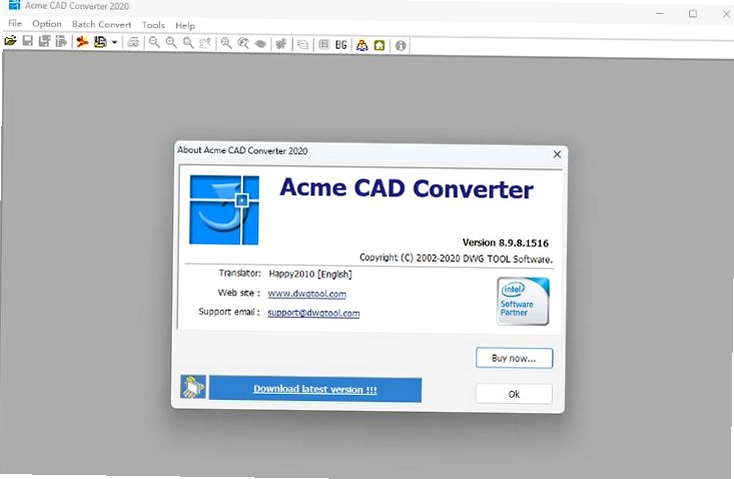This screenshot has width=734, height=479.
Task: Click the Happy2010 [English] translator text
Action: point(310,274)
